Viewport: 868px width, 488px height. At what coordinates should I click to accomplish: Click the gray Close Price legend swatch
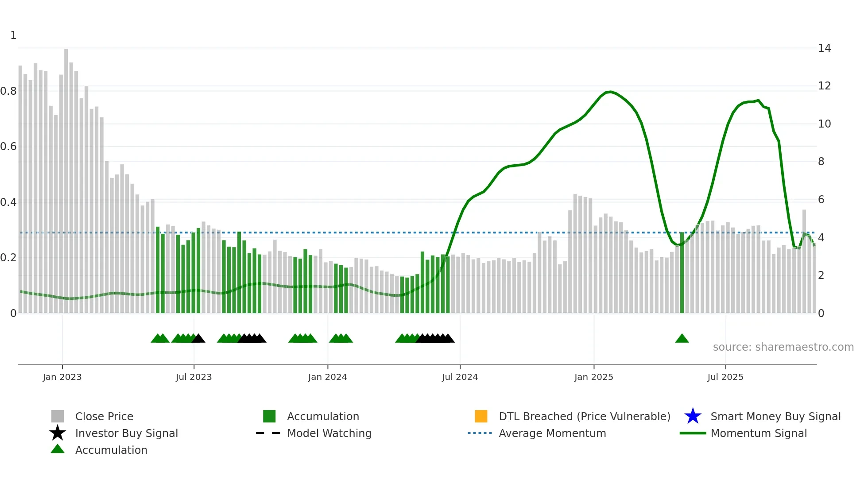pos(58,416)
